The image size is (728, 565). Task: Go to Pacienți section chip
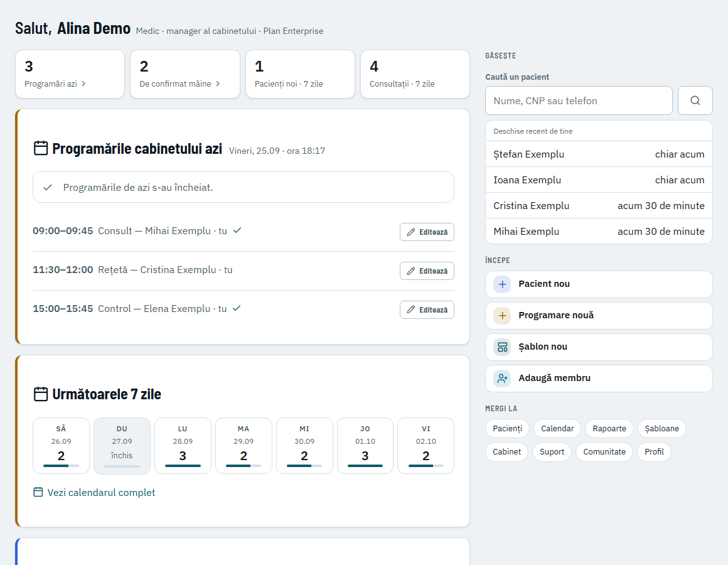point(508,429)
